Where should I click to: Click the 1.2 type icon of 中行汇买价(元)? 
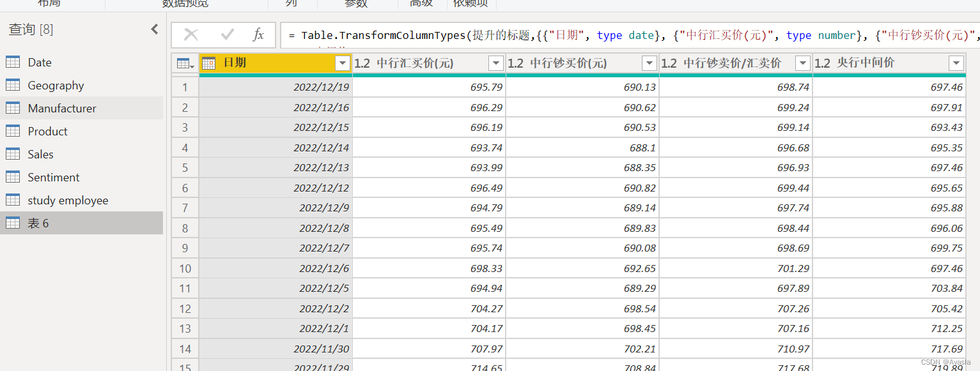tap(362, 63)
